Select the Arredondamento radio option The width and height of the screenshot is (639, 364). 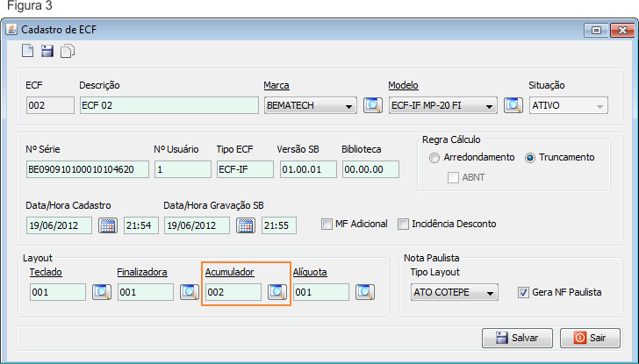(434, 158)
